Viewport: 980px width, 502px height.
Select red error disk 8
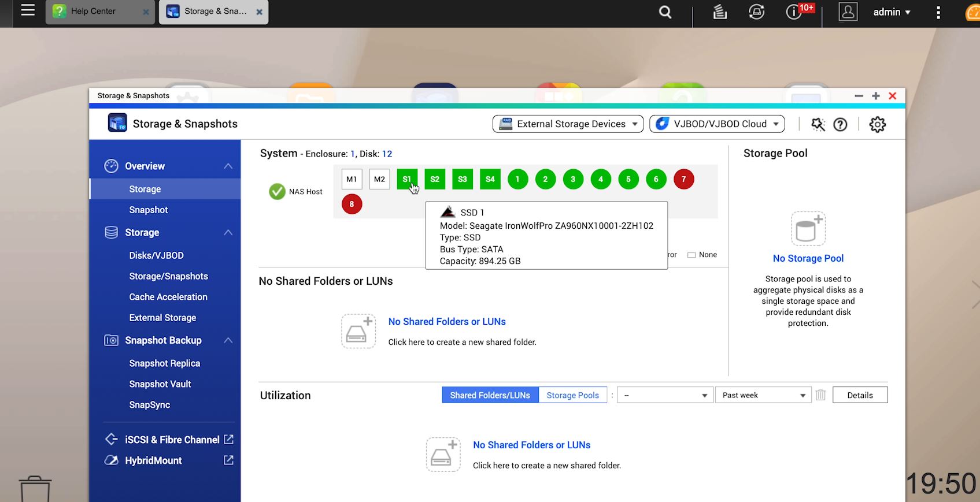[x=352, y=204]
